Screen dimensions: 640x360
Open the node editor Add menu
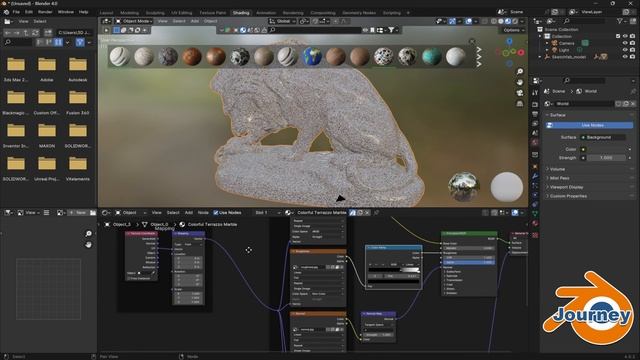click(x=189, y=213)
